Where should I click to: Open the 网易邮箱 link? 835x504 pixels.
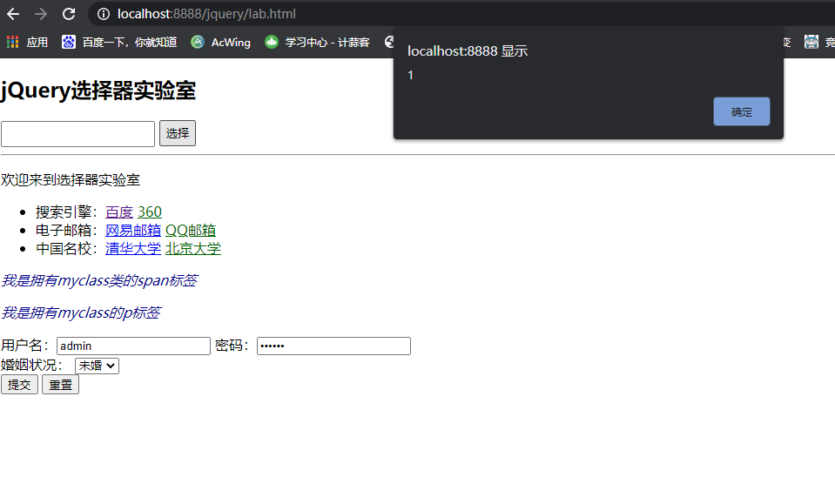133,231
